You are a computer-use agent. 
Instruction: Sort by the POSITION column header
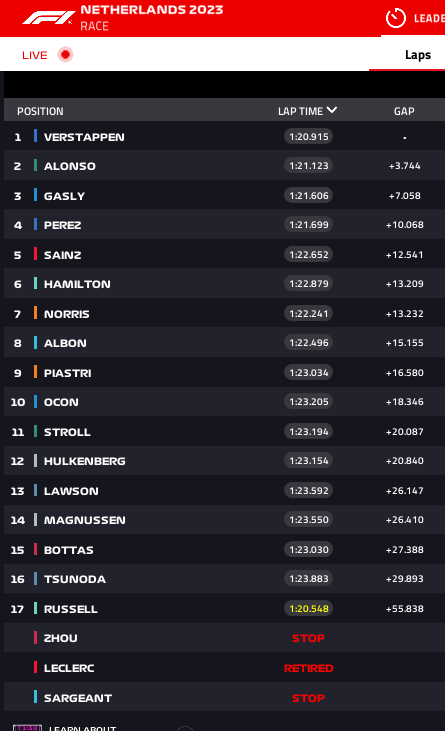pos(40,111)
